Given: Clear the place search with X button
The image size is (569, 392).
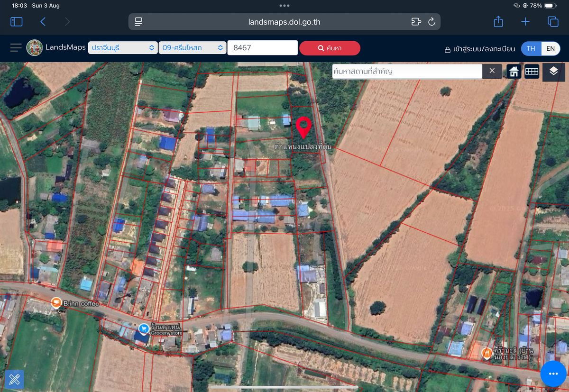Looking at the screenshot, I should tap(492, 71).
